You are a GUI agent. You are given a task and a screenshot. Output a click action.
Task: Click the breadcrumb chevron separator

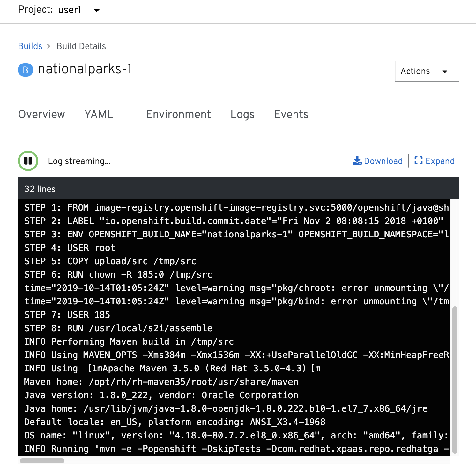[49, 46]
